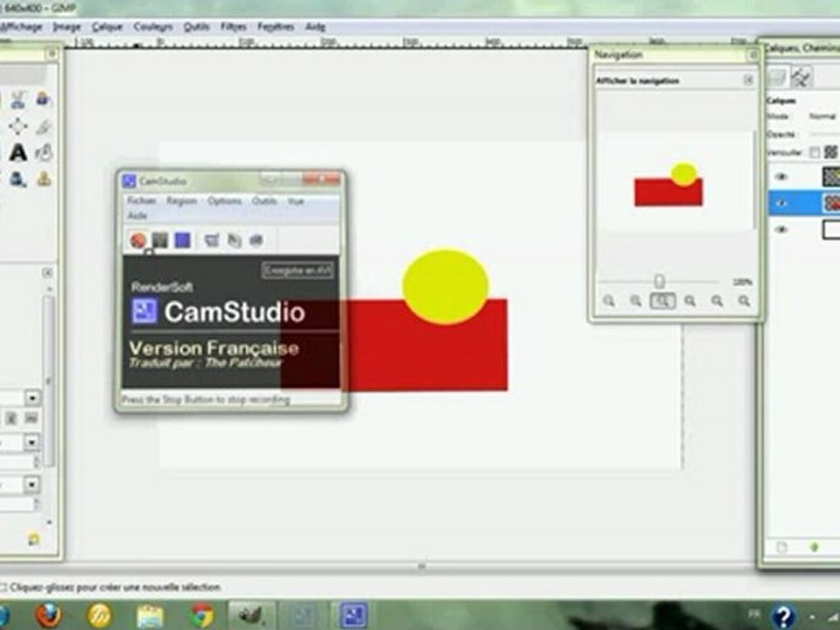The width and height of the screenshot is (840, 630).
Task: Select the knife-shaped tool beside the Move tool
Action: (44, 127)
